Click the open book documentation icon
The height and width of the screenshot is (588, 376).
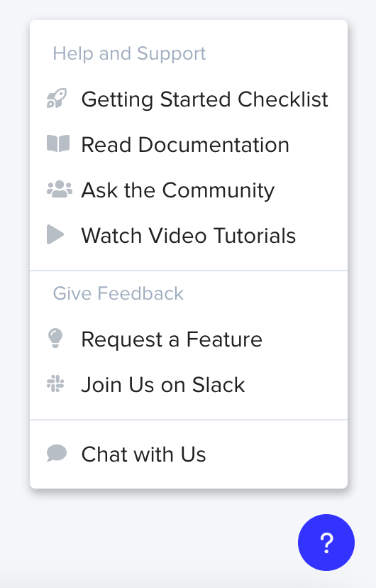pyautogui.click(x=58, y=143)
